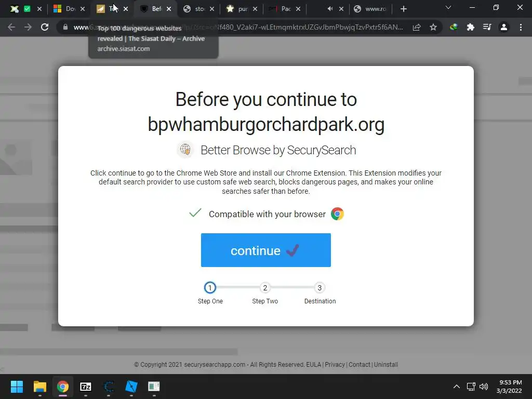Switch to tab with green checkmark icon
Image resolution: width=532 pixels, height=399 pixels.
[27, 9]
